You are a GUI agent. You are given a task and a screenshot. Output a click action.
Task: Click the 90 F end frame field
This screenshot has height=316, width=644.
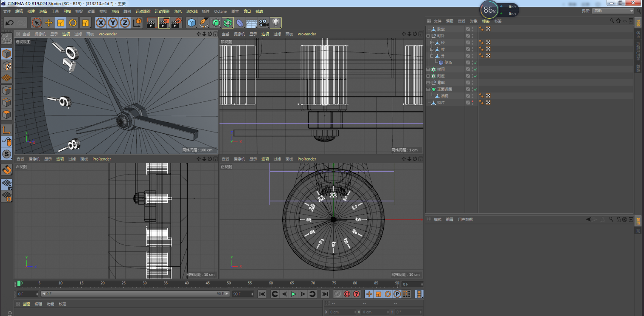point(243,294)
